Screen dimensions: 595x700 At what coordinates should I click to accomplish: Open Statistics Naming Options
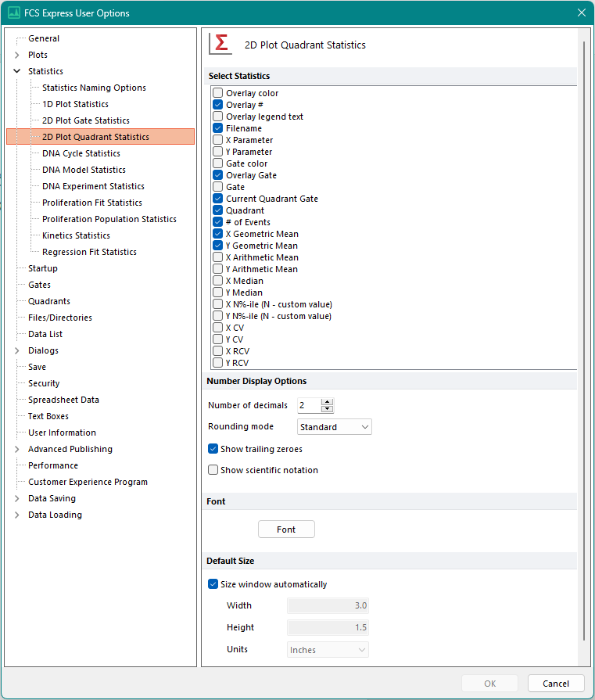tap(94, 88)
